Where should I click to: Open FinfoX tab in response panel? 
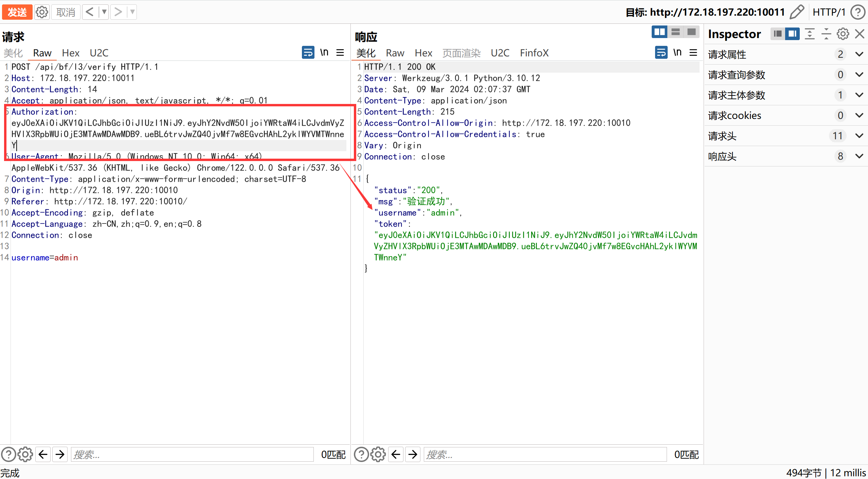pos(534,53)
